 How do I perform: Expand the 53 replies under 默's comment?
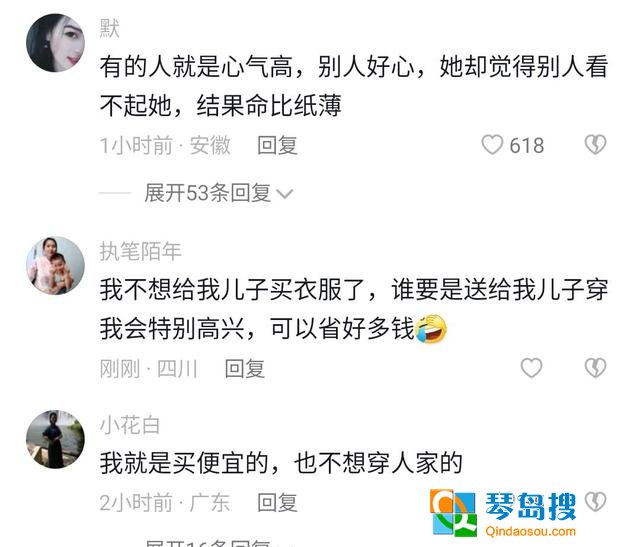(207, 193)
